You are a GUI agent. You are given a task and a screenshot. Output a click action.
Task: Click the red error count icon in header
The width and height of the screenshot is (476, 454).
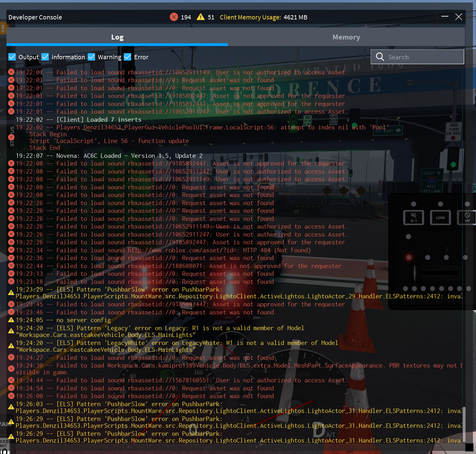click(x=174, y=17)
